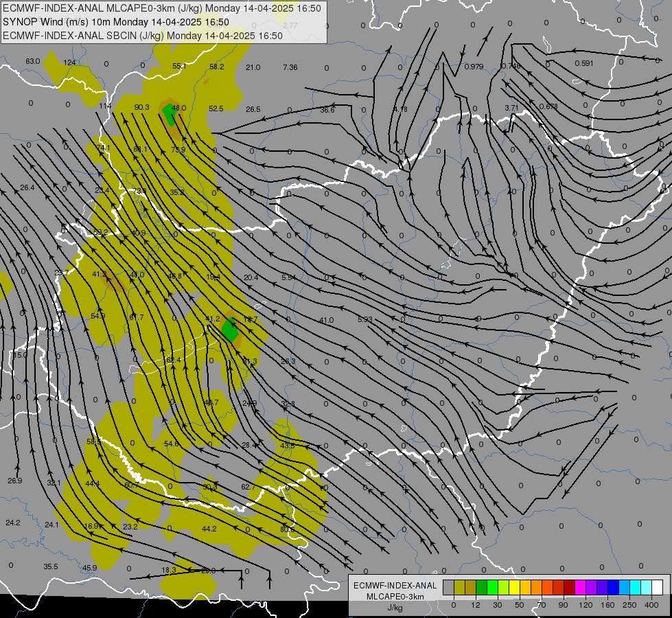Click the map value 54.6

coord(172,444)
